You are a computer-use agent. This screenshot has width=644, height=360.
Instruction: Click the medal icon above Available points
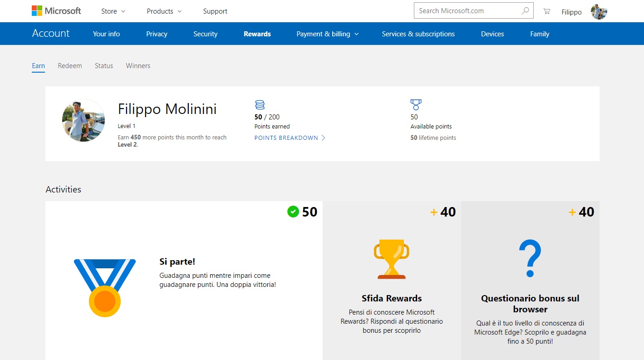tap(416, 105)
